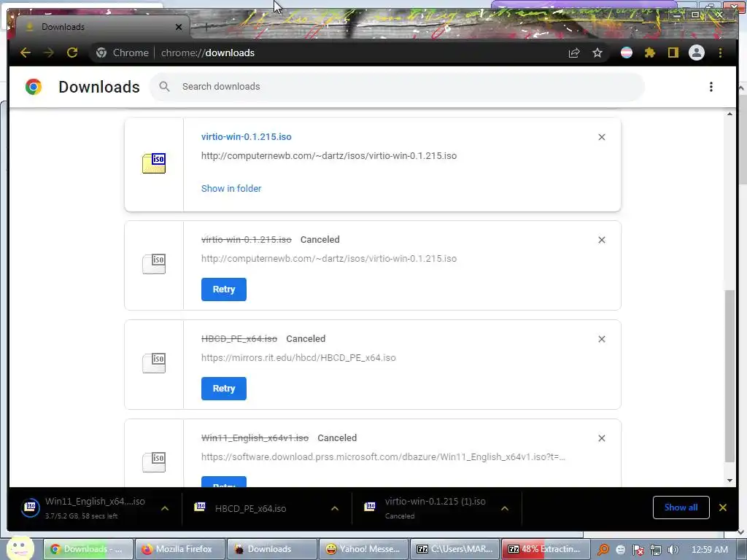Open the side panel icon

point(673,52)
